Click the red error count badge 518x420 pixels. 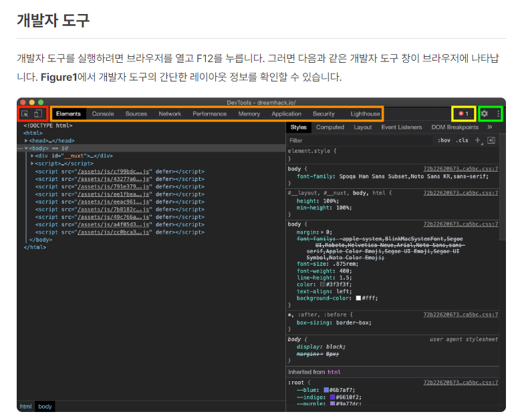point(463,114)
